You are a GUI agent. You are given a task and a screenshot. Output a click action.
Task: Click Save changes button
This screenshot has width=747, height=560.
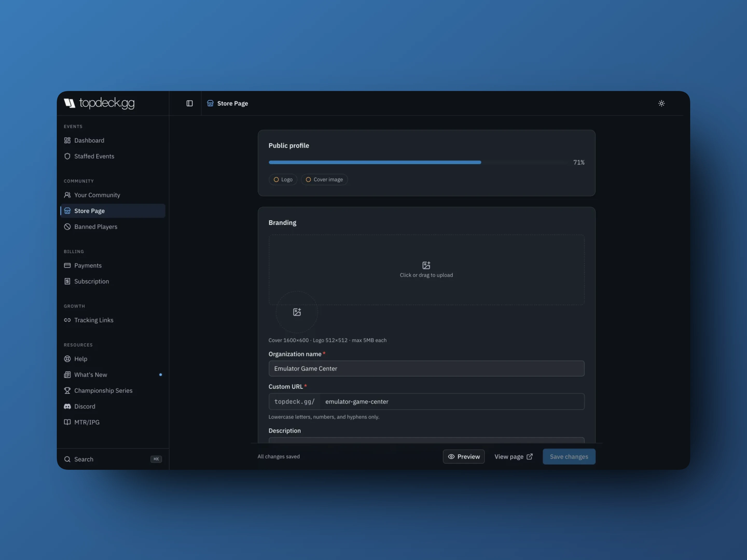[569, 457]
